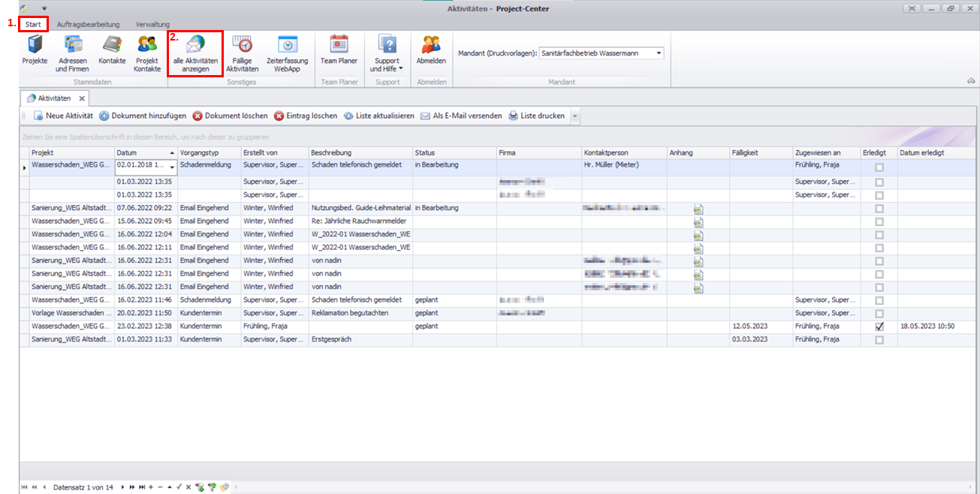The height and width of the screenshot is (494, 980).
Task: Check Erledigt for the Erstgespräch row
Action: click(879, 340)
